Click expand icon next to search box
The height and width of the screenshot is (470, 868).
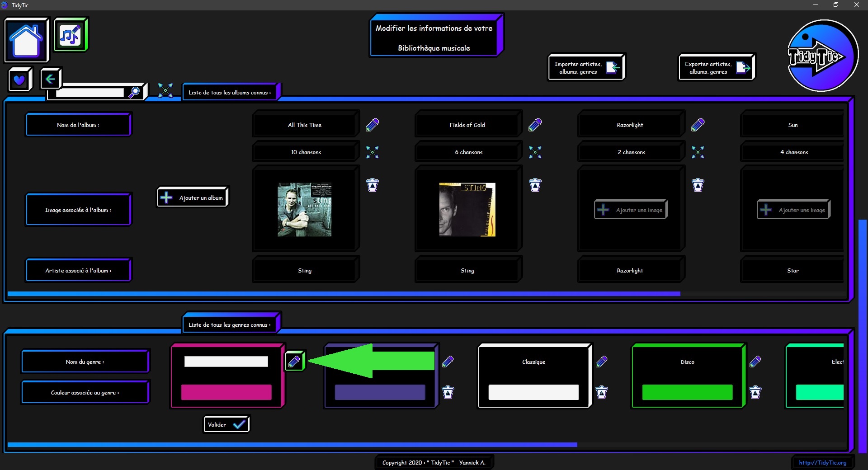pos(165,90)
